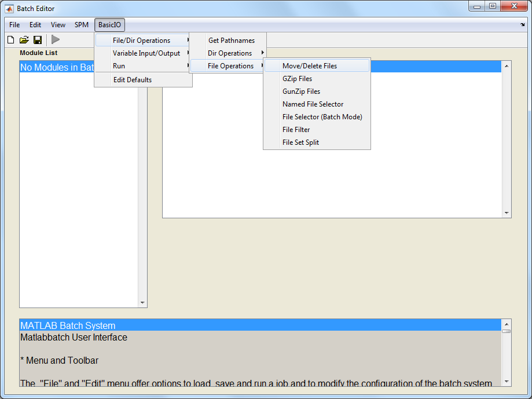Open Edit Defaults in the BasicIO menu
The height and width of the screenshot is (399, 532).
(x=132, y=80)
